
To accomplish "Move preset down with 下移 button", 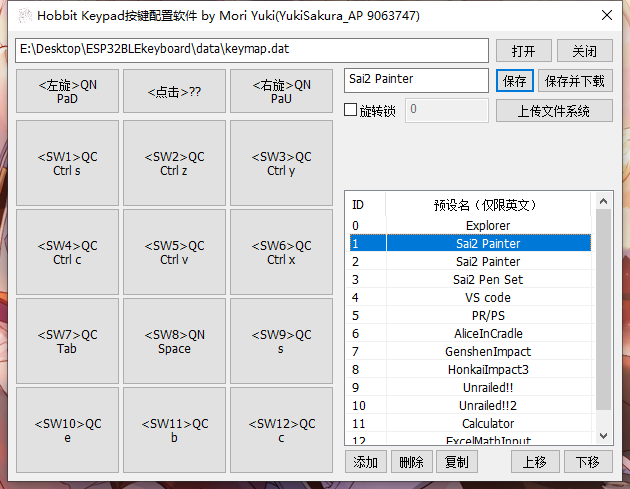I will coord(587,462).
